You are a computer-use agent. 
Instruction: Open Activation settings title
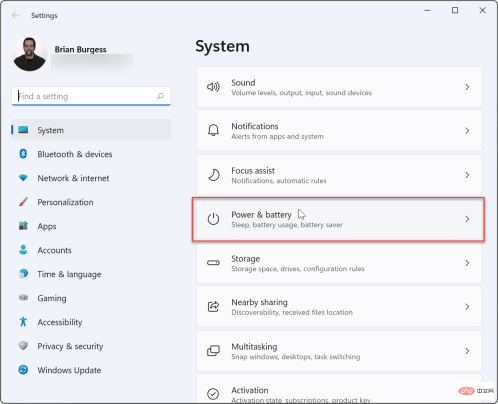point(250,390)
